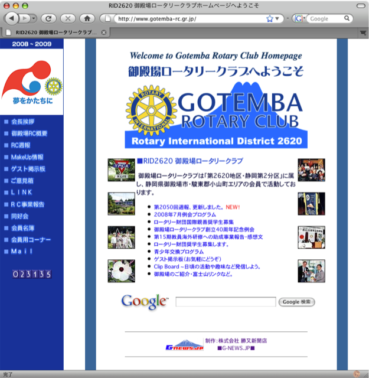Open the search engine selector Google icon
Screen dimensions: 369x378
click(299, 19)
